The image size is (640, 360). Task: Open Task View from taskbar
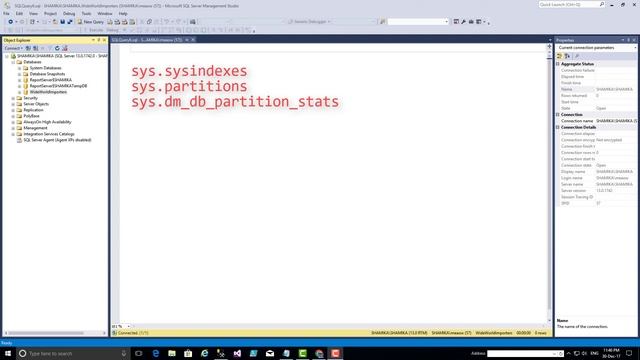tap(139, 353)
